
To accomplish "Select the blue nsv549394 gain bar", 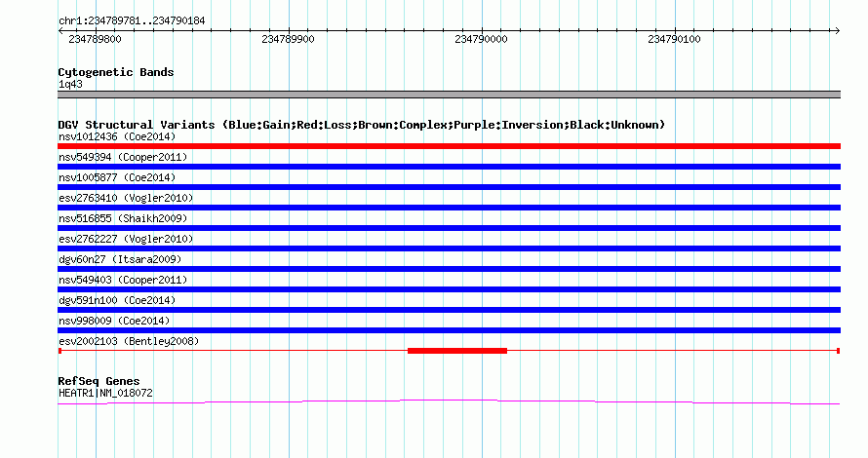I will point(449,167).
